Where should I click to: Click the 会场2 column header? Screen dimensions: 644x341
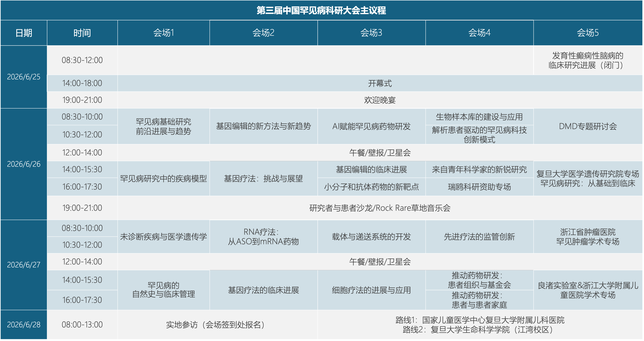click(x=263, y=33)
